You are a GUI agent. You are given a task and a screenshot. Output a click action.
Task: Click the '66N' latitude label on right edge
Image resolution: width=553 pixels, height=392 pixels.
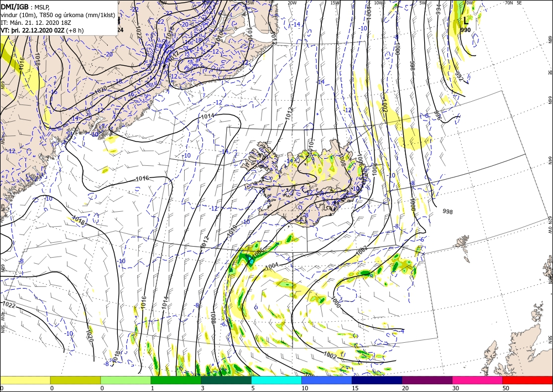(x=550, y=101)
